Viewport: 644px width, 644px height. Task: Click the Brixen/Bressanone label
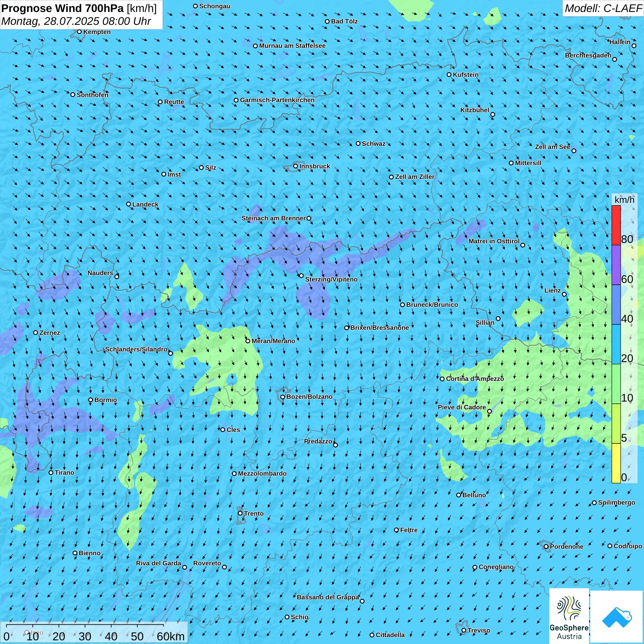click(379, 328)
